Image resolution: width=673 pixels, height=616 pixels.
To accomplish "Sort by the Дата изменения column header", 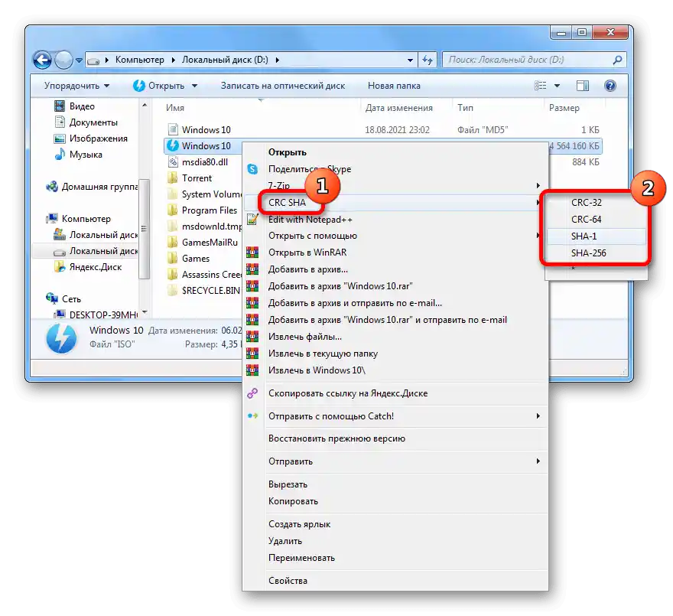I will tap(398, 108).
